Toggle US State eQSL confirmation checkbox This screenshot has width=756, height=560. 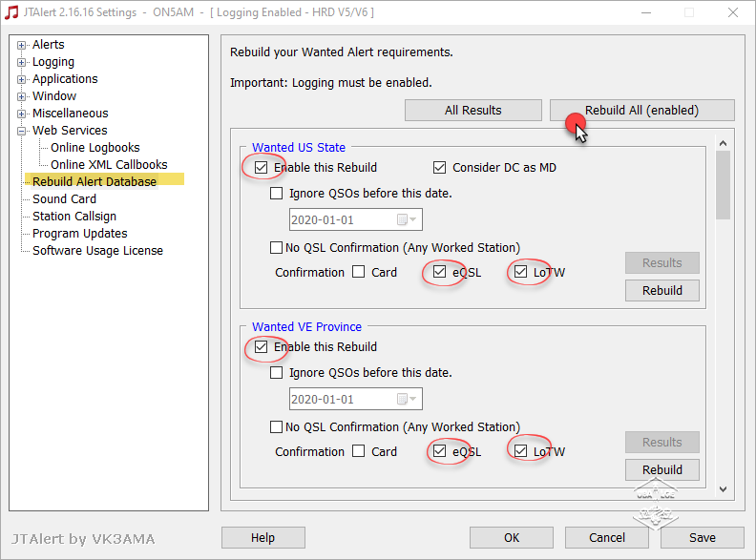pyautogui.click(x=439, y=271)
